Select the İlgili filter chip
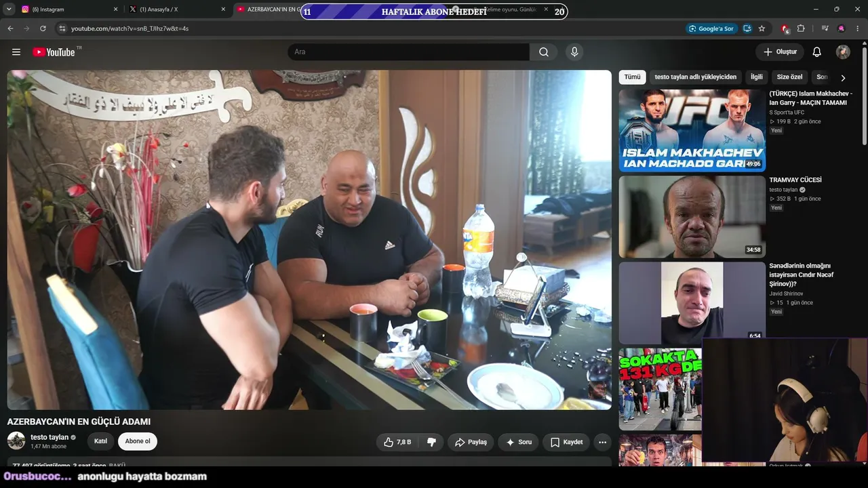Image resolution: width=868 pixels, height=488 pixels. (756, 77)
